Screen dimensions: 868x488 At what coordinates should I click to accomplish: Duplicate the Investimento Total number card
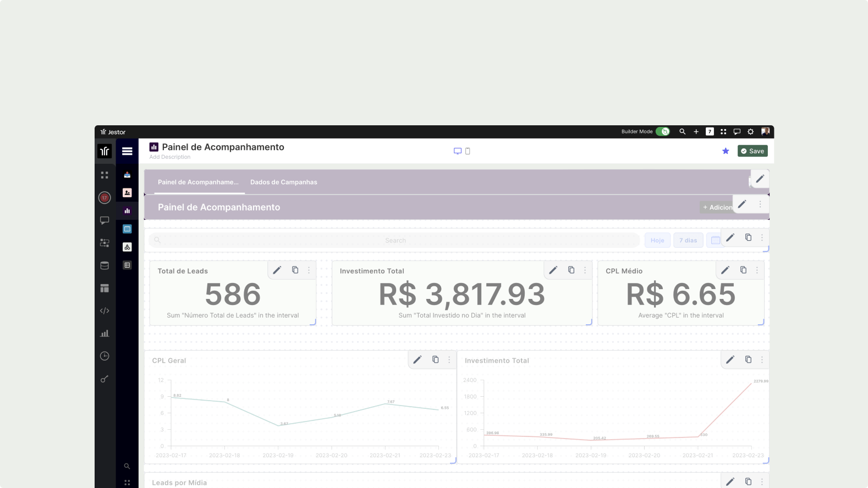(x=572, y=270)
